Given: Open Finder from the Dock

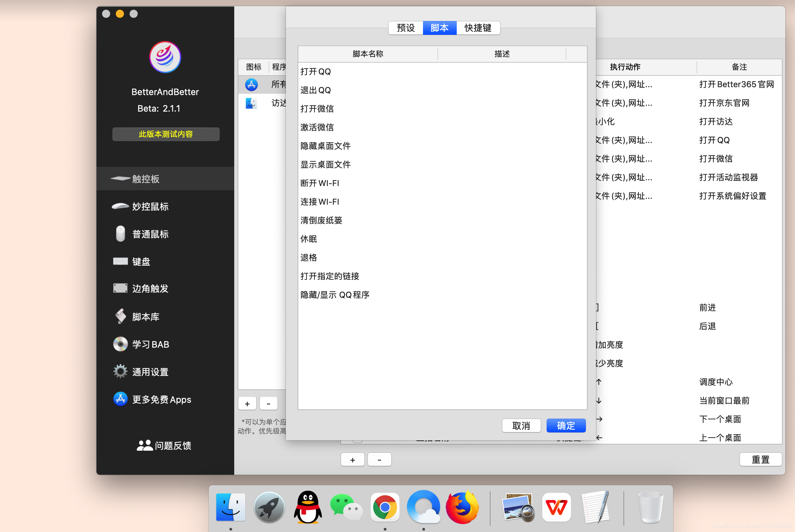Looking at the screenshot, I should pyautogui.click(x=230, y=507).
